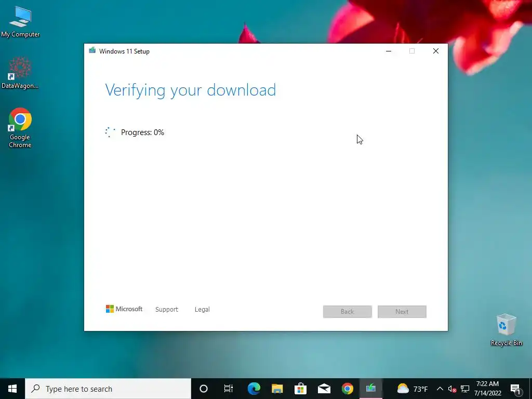Click the 'Progress: 0%' text
The image size is (532, 399).
pos(142,132)
